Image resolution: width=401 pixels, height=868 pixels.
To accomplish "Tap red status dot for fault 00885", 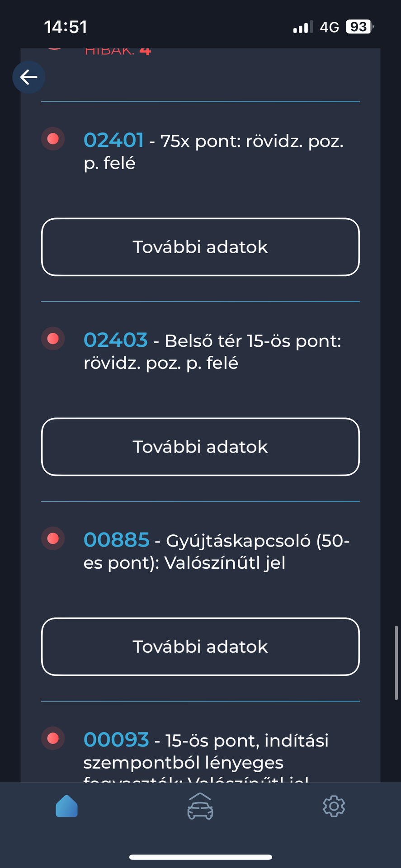I will tap(53, 538).
